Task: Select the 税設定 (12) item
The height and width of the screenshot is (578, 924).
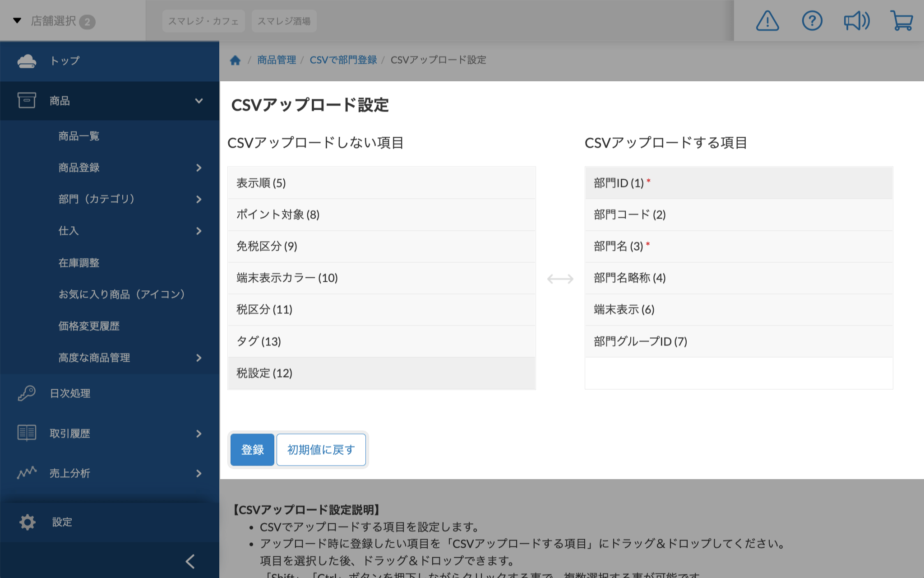Action: (x=382, y=373)
